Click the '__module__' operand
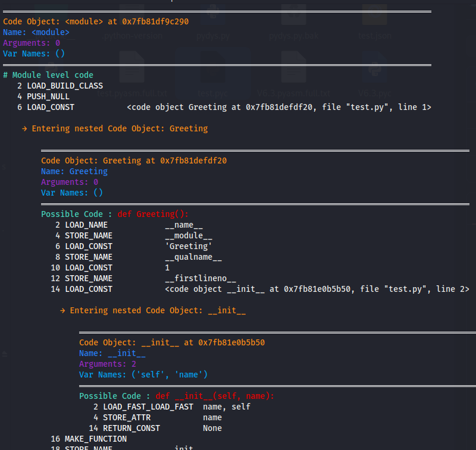476x450 pixels. [x=189, y=235]
